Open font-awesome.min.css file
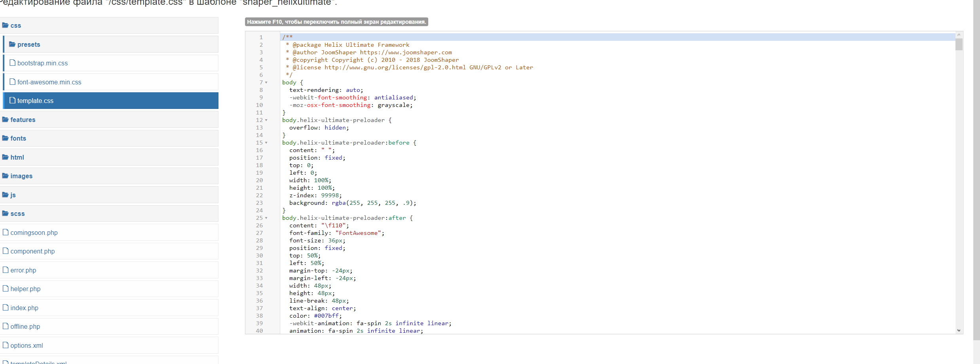 point(111,82)
